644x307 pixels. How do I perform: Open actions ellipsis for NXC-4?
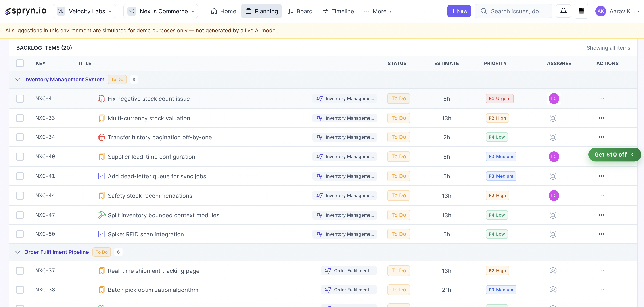pos(601,98)
